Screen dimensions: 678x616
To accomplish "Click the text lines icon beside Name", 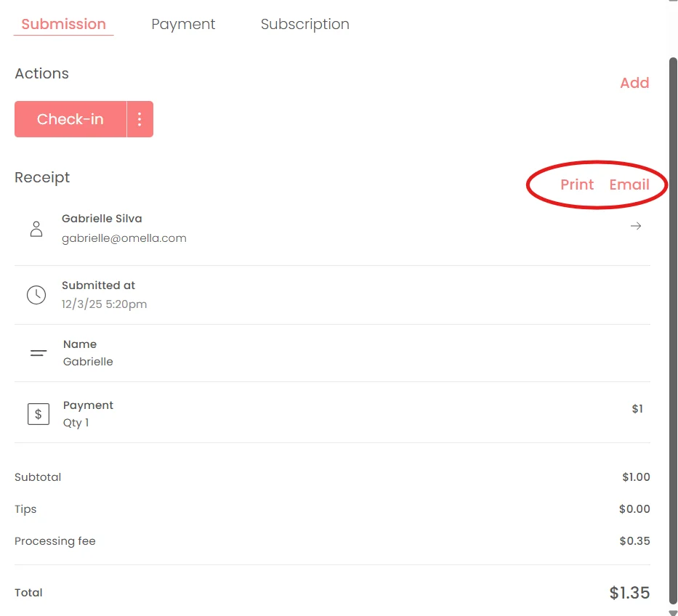I will pyautogui.click(x=39, y=353).
